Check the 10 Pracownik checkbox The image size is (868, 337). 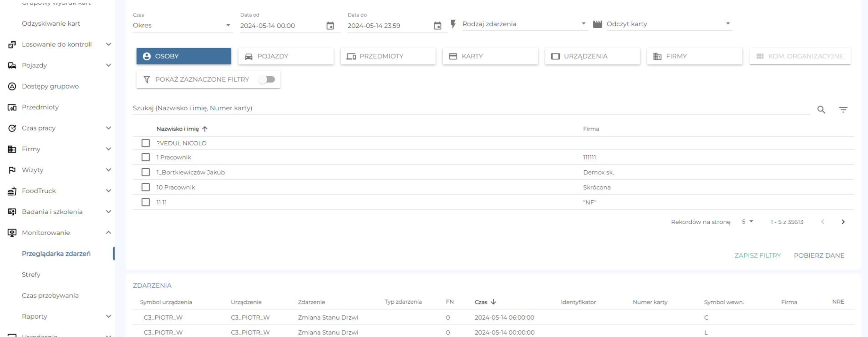(145, 187)
